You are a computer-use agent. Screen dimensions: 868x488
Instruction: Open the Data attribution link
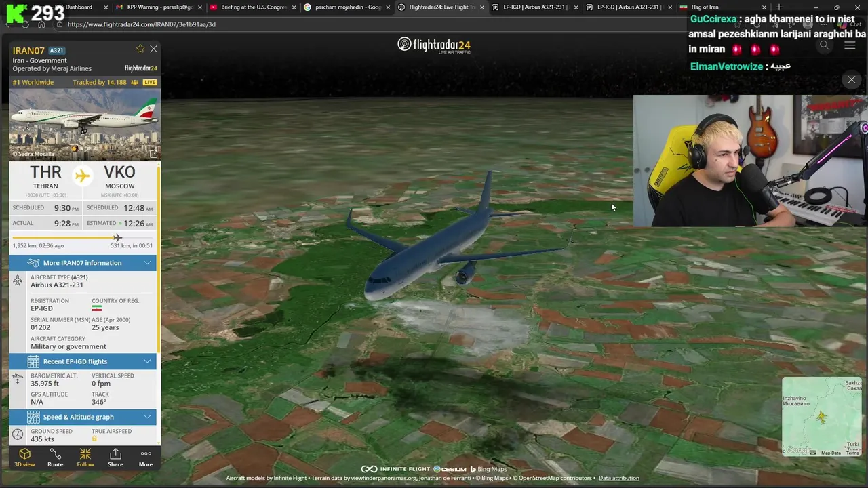pos(618,479)
